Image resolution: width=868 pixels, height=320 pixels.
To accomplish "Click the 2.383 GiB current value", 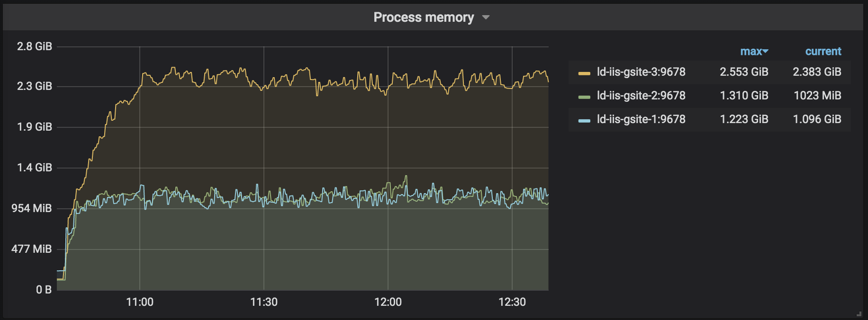I will pos(817,72).
